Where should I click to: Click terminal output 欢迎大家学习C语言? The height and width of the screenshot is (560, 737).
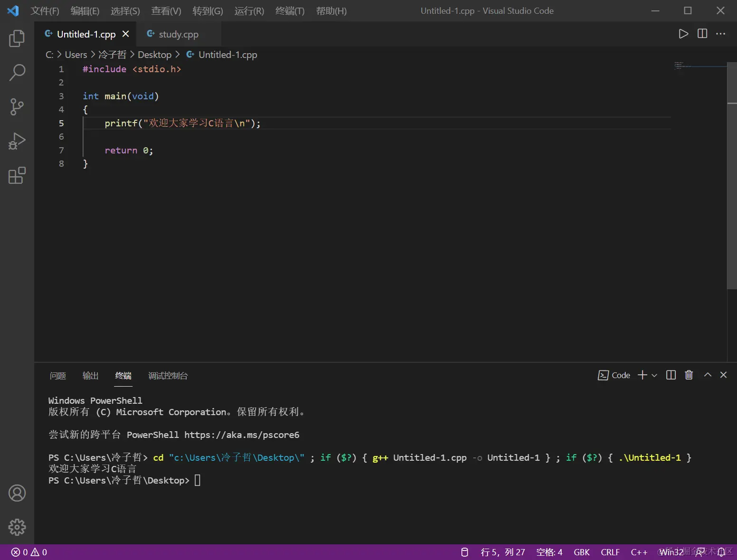92,469
